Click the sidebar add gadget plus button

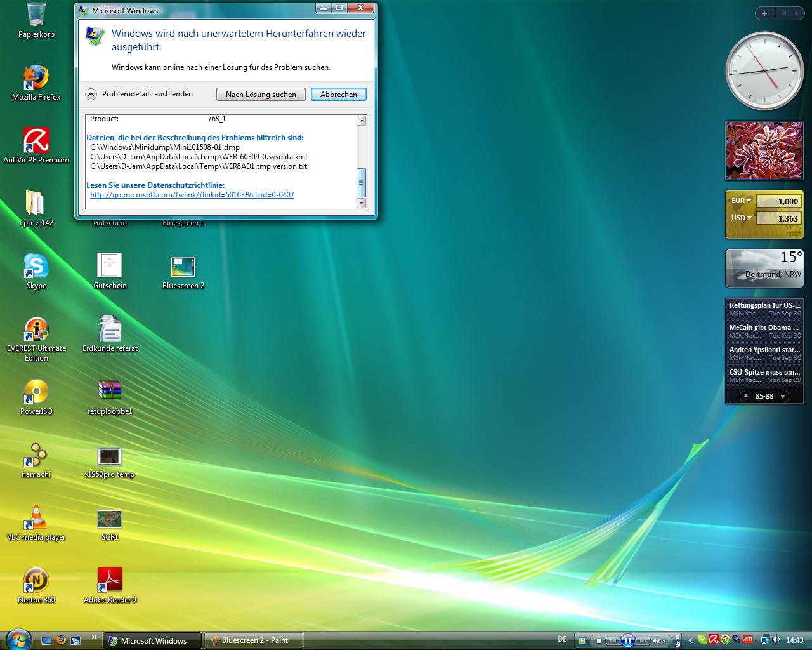point(764,13)
